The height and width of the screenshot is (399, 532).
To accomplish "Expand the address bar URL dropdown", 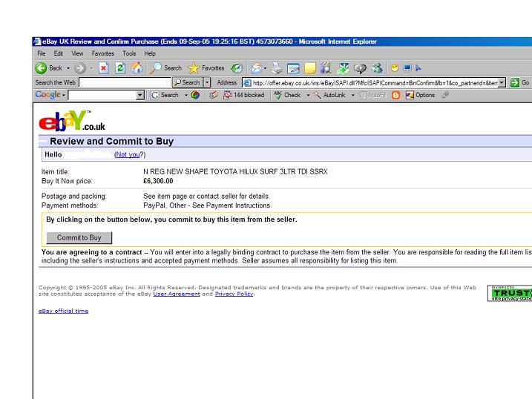I will pyautogui.click(x=502, y=82).
